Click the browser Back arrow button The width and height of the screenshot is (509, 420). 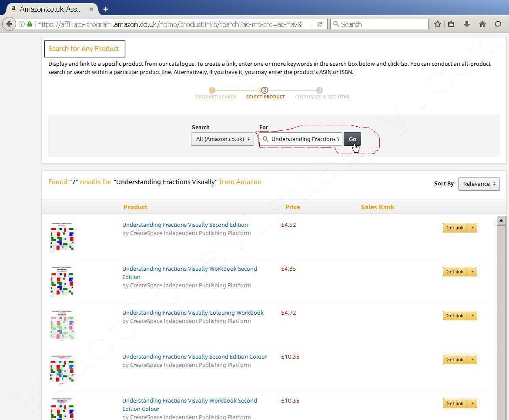(x=9, y=24)
